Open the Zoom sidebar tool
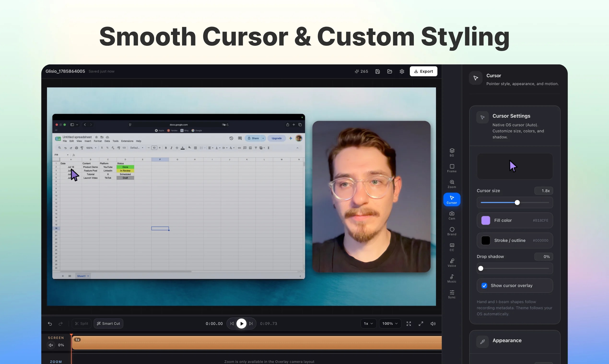The width and height of the screenshot is (609, 364). click(x=451, y=184)
